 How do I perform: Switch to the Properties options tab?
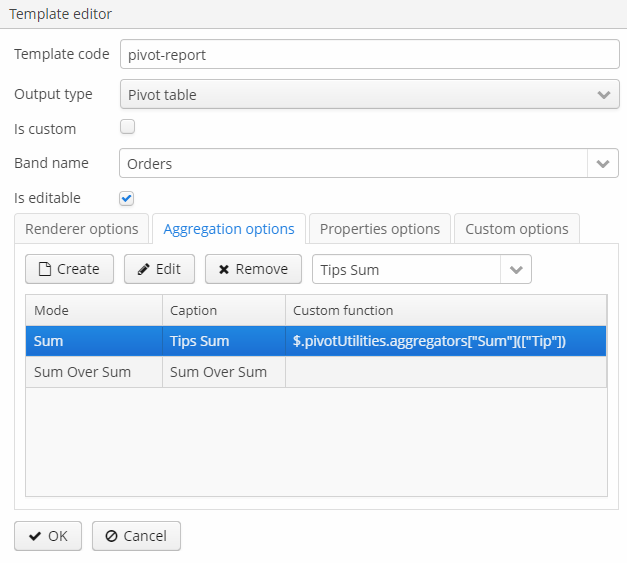tap(380, 229)
